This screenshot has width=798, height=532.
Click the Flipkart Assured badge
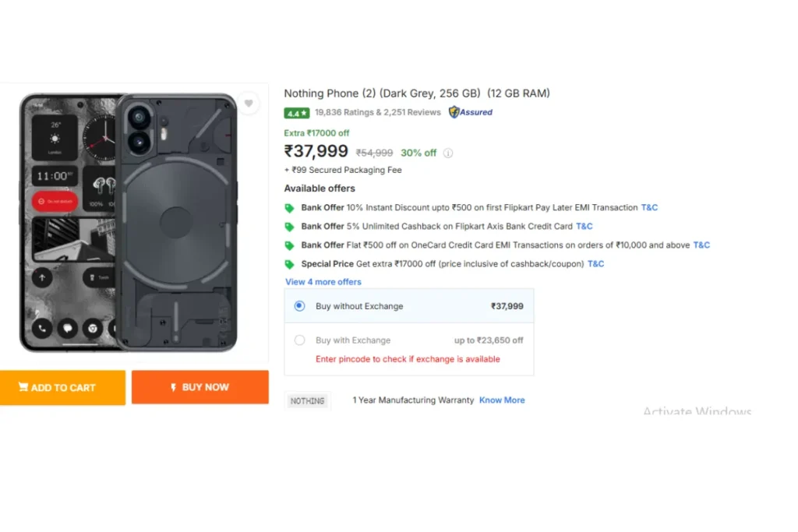pos(470,112)
